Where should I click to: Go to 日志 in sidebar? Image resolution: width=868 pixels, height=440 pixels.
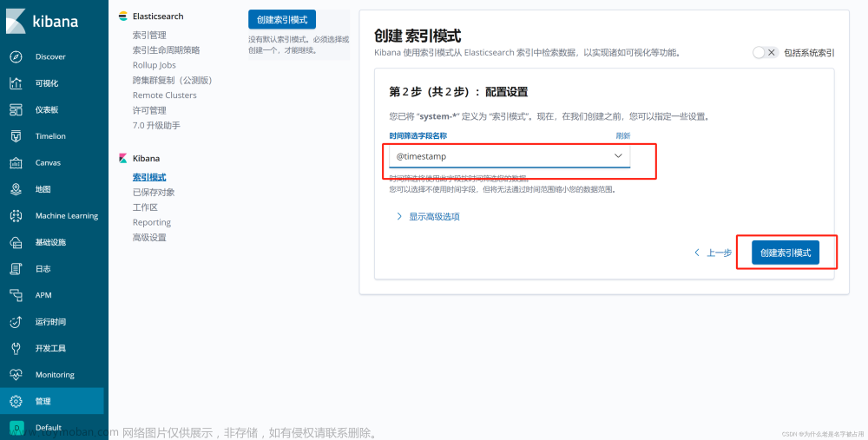click(43, 269)
